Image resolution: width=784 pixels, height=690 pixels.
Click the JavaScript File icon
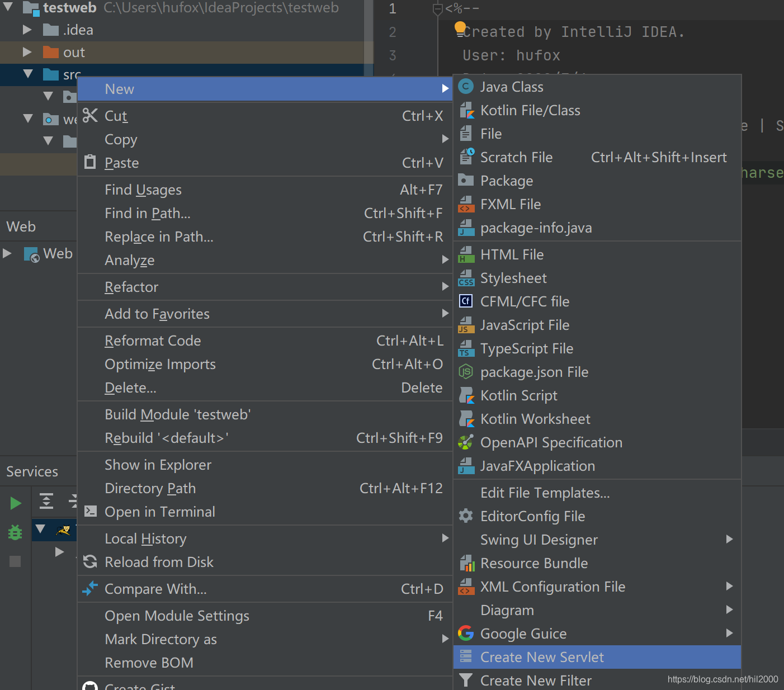(466, 325)
